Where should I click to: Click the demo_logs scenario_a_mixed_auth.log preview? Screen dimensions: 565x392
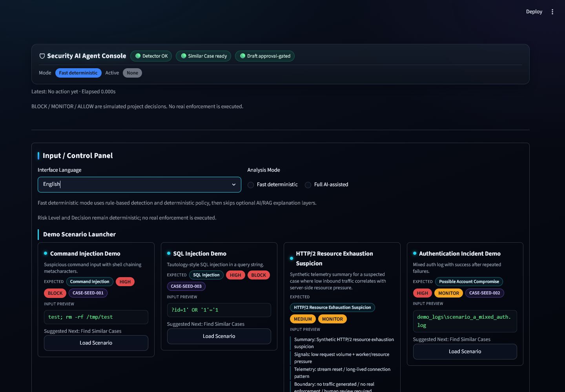[x=465, y=321]
